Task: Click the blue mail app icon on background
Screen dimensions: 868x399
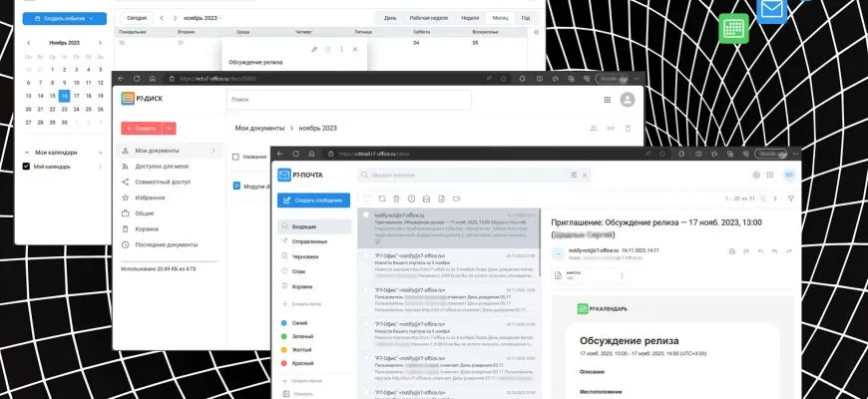Action: tap(771, 10)
